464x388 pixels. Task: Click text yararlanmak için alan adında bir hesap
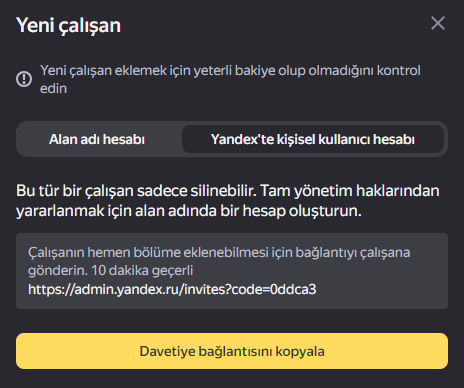(151, 211)
